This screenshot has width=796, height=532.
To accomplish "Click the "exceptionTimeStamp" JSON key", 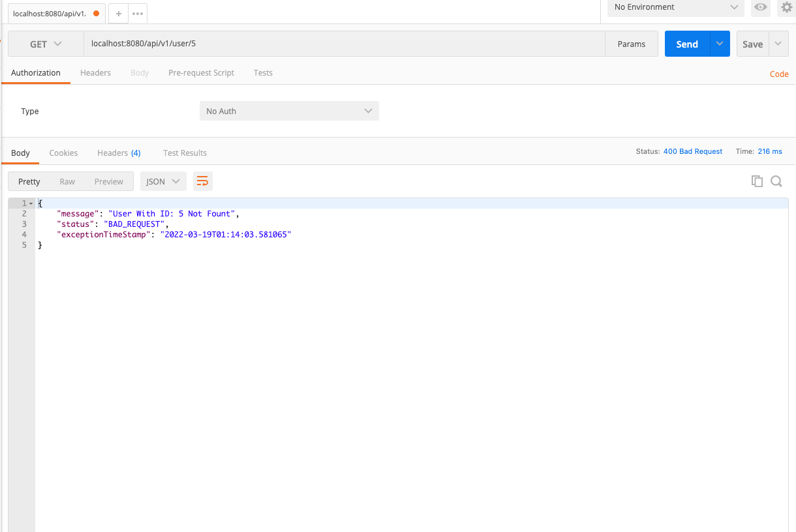I will 104,235.
